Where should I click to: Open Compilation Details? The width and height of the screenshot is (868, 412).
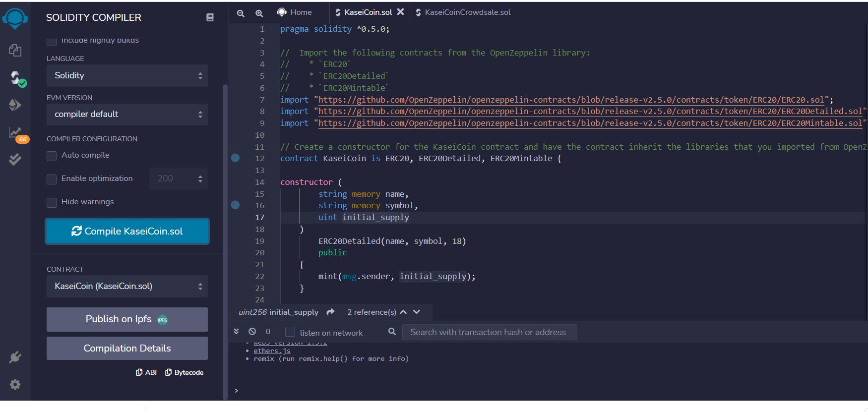[x=127, y=348]
